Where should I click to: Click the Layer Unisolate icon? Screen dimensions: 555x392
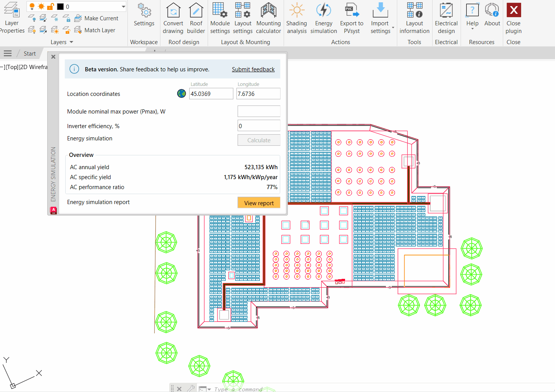pos(43,30)
